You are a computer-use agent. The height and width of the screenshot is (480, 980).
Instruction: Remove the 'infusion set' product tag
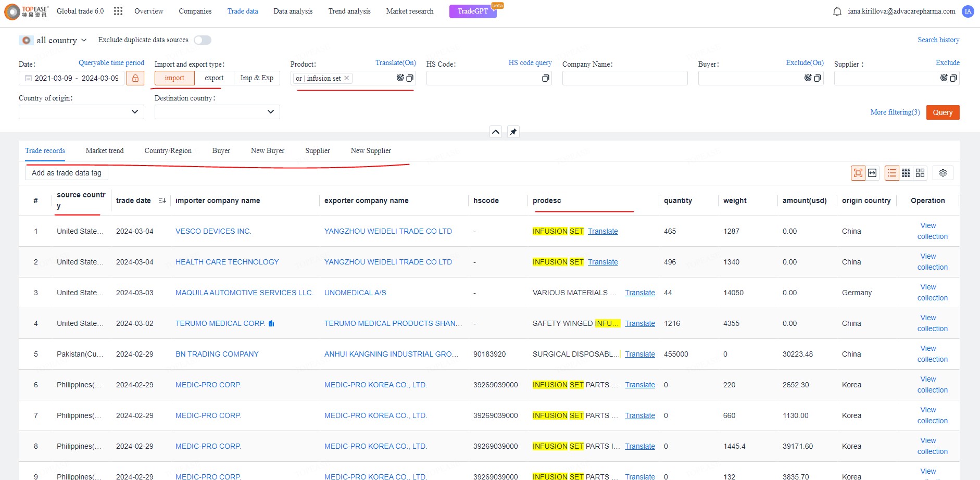tap(347, 78)
